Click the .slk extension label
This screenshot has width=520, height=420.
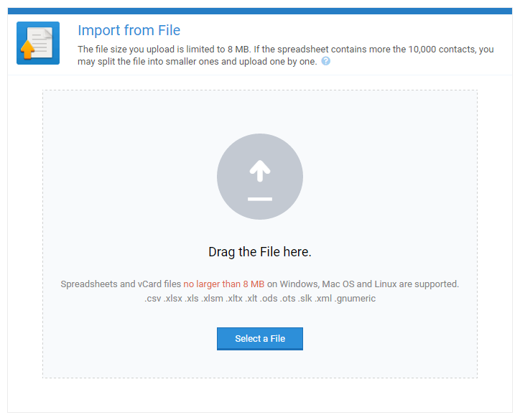click(305, 299)
